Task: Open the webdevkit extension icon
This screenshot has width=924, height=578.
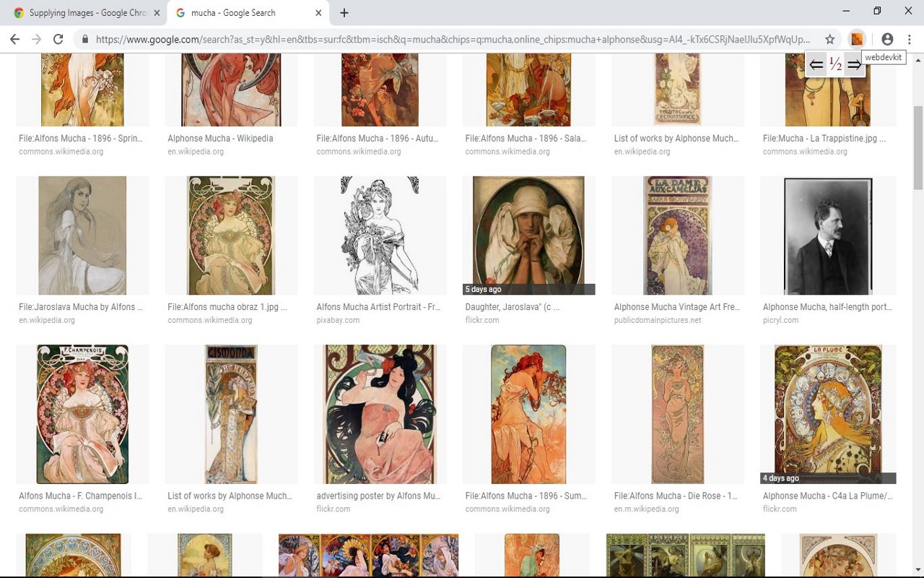Action: 857,39
